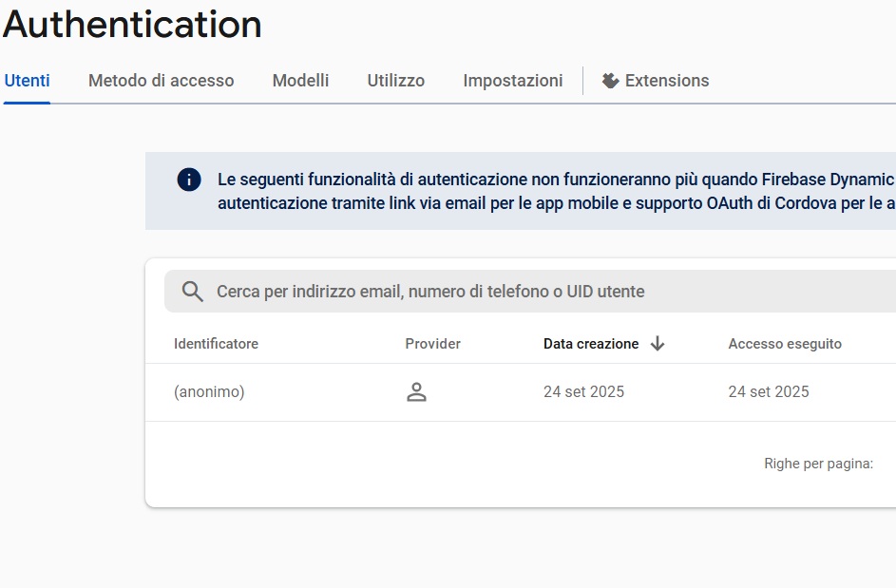Switch to the Utenti tab

(27, 81)
